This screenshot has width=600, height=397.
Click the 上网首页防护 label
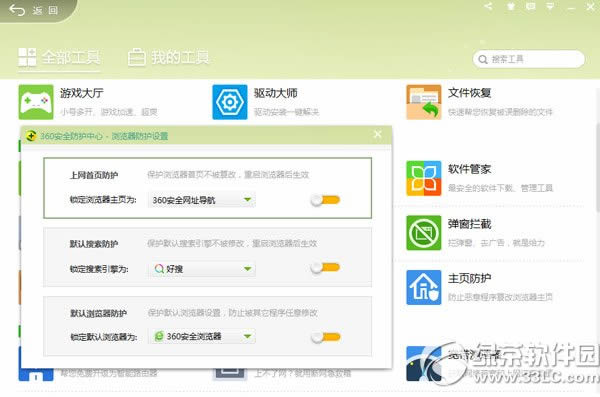(x=94, y=175)
